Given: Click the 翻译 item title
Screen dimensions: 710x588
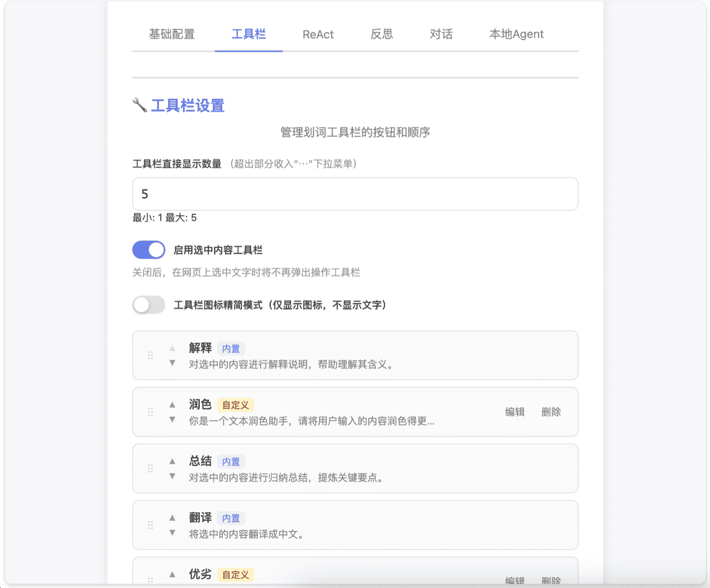Looking at the screenshot, I should click(x=200, y=518).
